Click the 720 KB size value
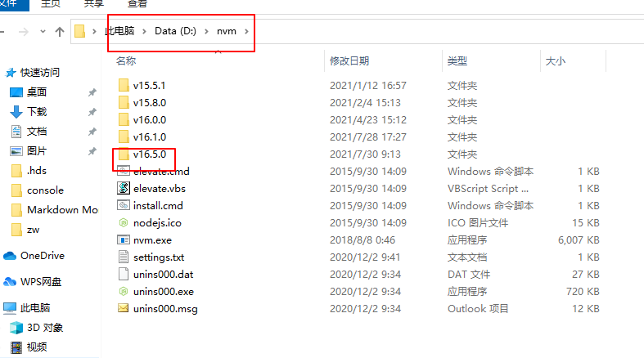 coord(583,292)
